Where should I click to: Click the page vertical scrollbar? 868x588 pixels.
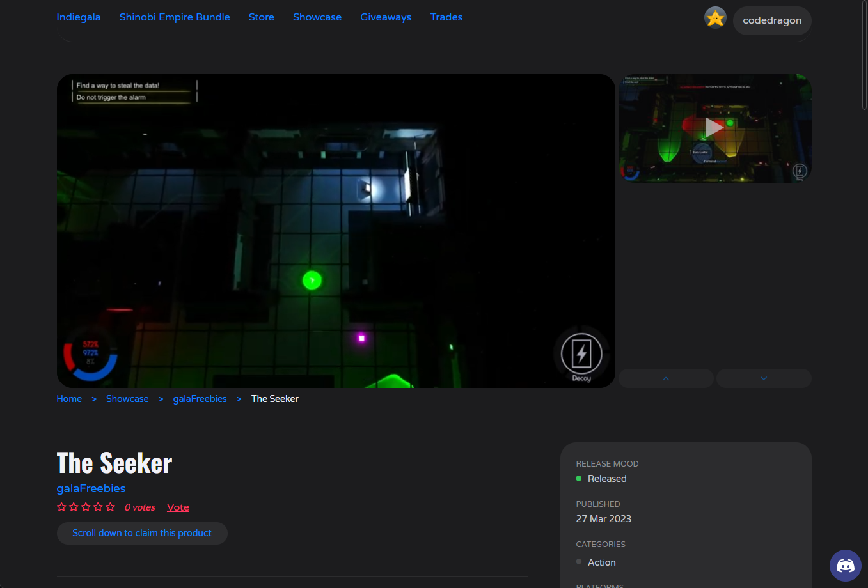pos(864,56)
